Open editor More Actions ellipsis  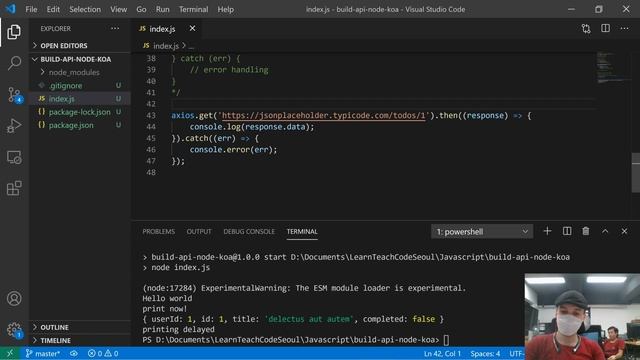coord(624,28)
